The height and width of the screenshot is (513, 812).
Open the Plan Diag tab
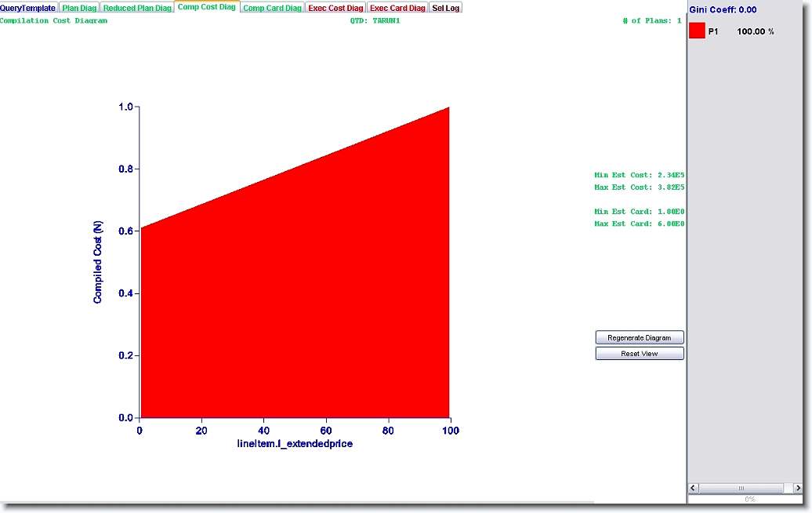coord(79,8)
